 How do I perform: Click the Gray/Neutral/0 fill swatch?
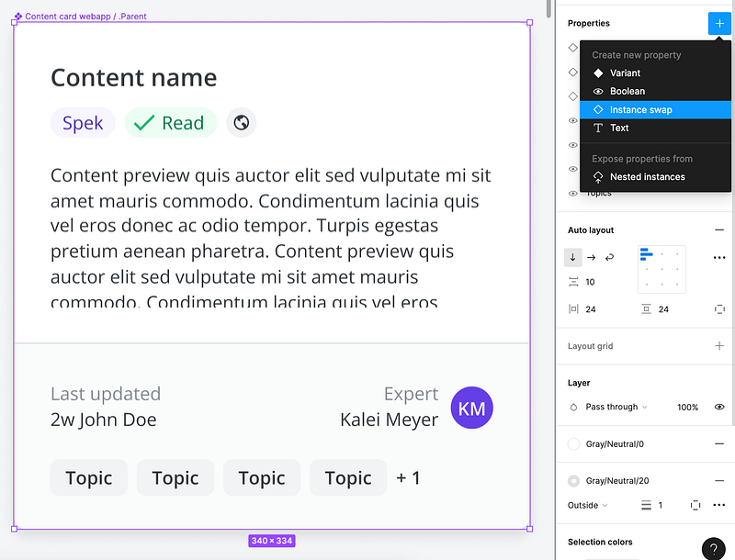tap(573, 444)
